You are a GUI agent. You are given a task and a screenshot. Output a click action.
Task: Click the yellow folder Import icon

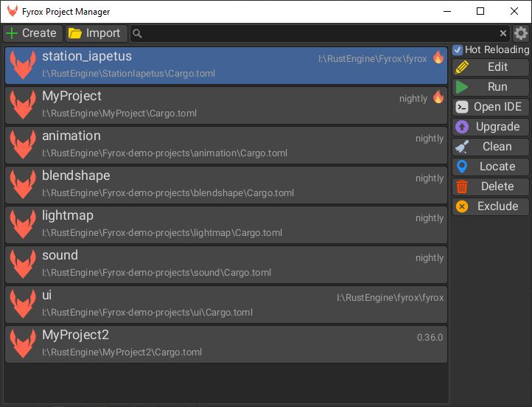click(75, 33)
